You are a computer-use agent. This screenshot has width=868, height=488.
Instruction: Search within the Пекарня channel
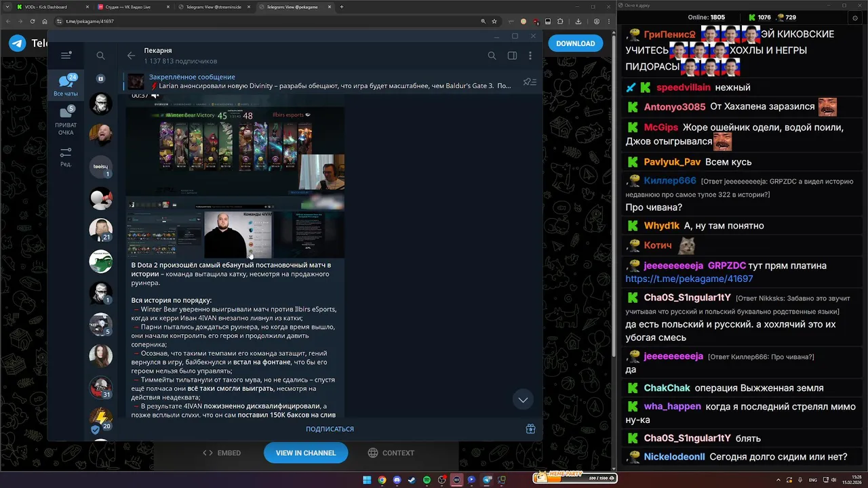[492, 56]
